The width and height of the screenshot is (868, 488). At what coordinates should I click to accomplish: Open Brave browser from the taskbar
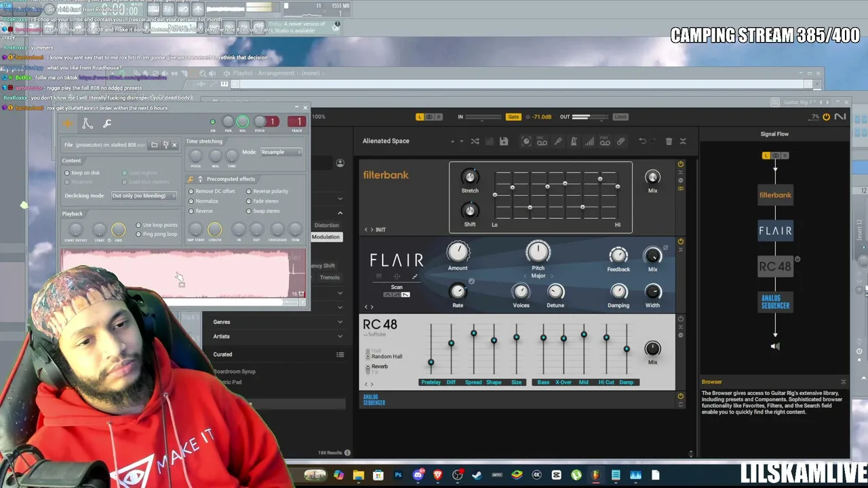pyautogui.click(x=437, y=475)
